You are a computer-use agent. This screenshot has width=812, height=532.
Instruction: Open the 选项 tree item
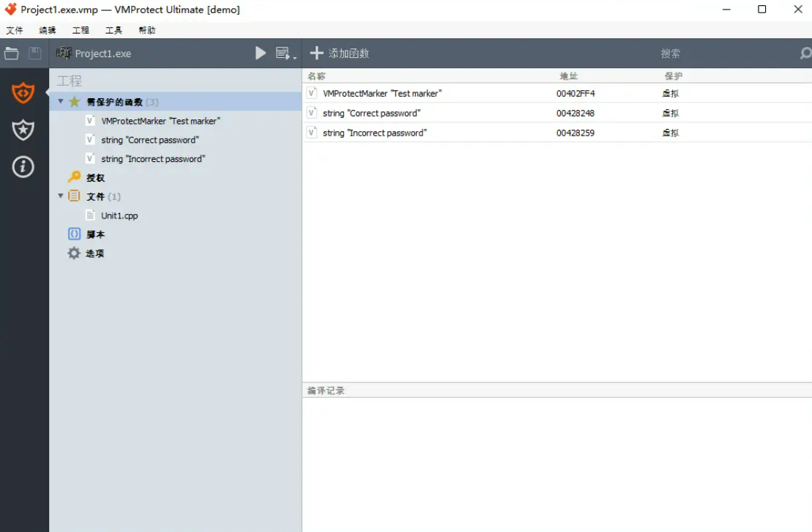click(x=95, y=254)
